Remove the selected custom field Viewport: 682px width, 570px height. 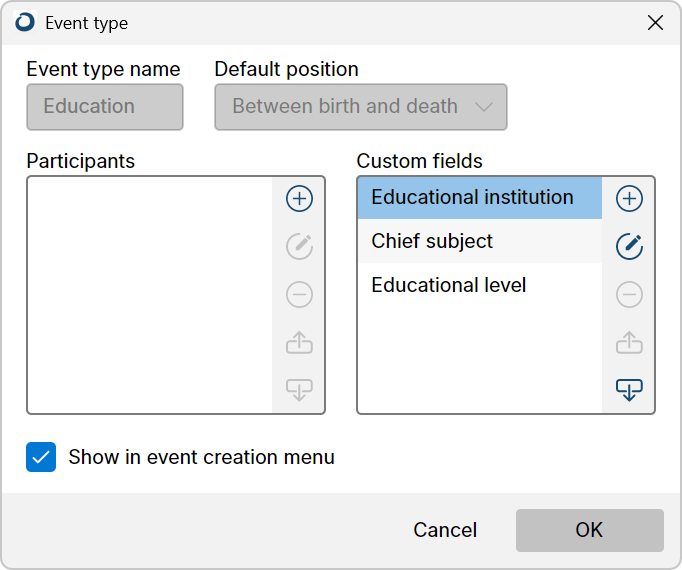pos(629,295)
